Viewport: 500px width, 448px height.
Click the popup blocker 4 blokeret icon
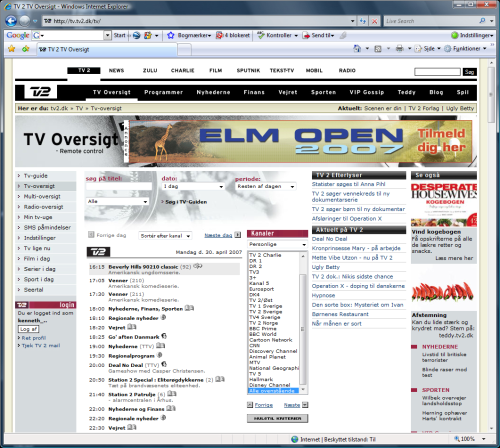tap(219, 35)
